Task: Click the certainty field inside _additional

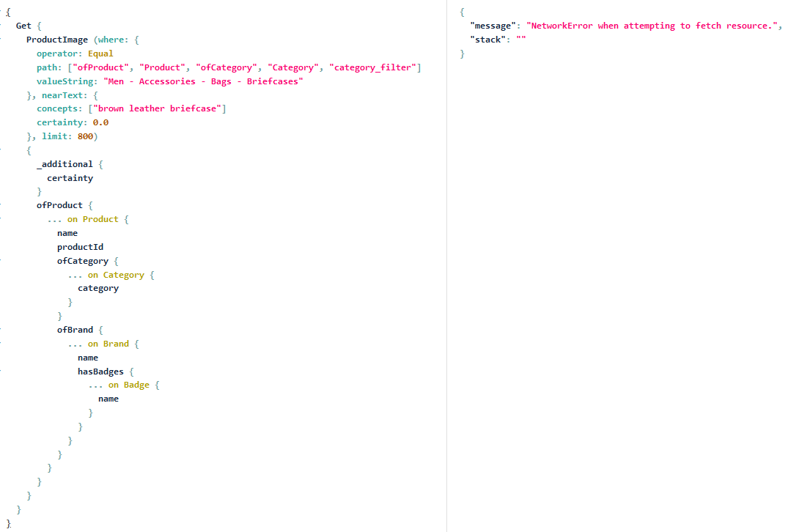Action: click(70, 177)
